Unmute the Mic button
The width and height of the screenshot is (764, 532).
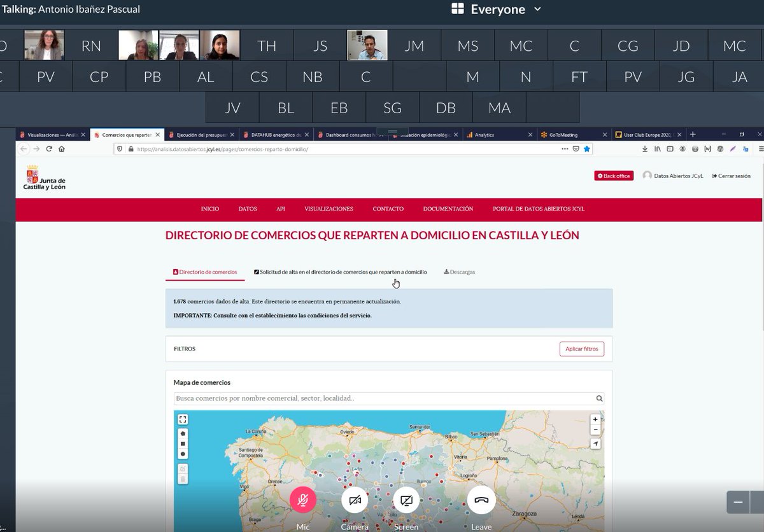point(303,500)
